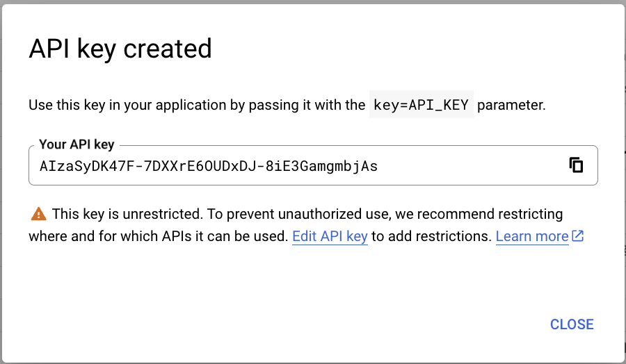Click the orange warning triangle icon
The width and height of the screenshot is (626, 364).
(39, 214)
